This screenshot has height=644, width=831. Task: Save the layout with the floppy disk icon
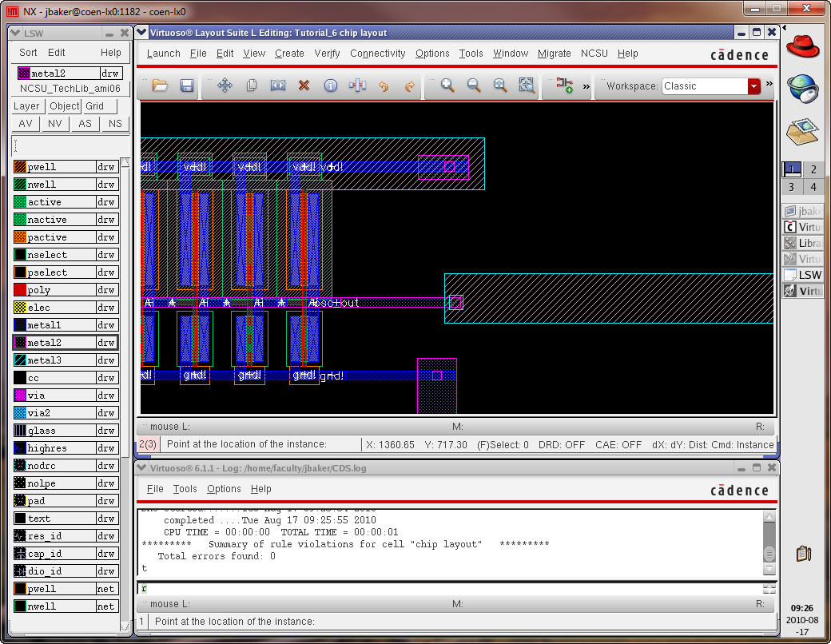pos(186,86)
